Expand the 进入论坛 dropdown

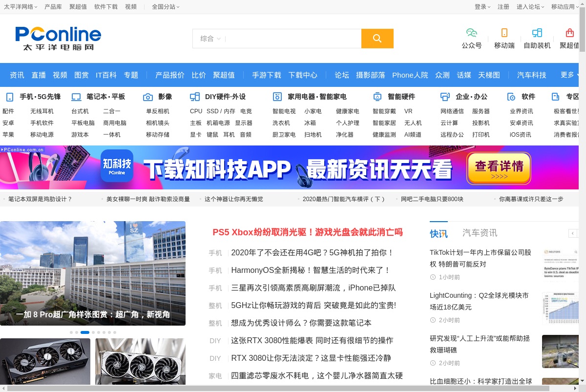pyautogui.click(x=530, y=7)
